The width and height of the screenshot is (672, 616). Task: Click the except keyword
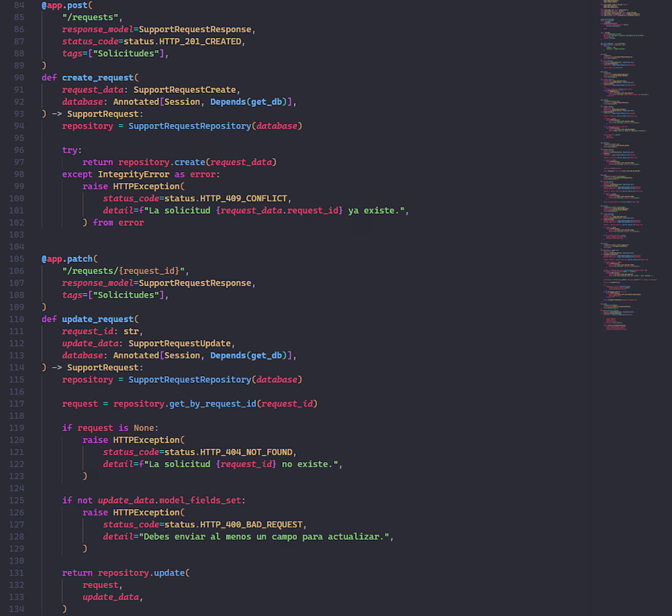[77, 175]
